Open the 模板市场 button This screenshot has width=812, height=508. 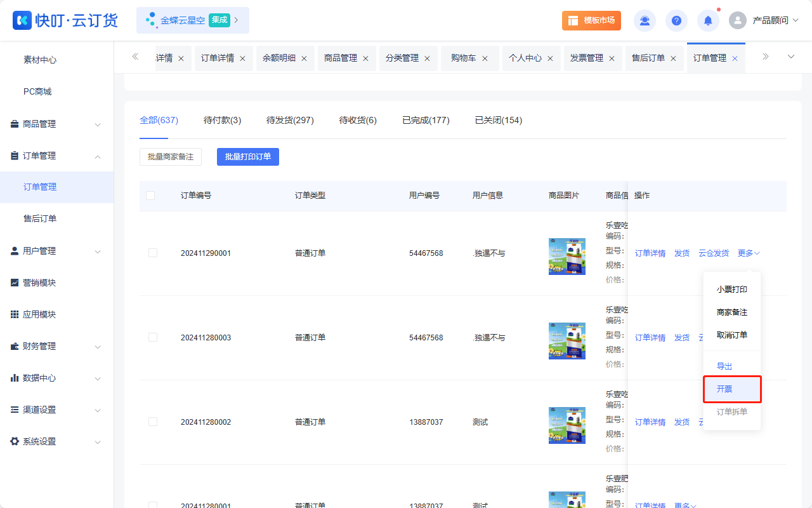[591, 20]
